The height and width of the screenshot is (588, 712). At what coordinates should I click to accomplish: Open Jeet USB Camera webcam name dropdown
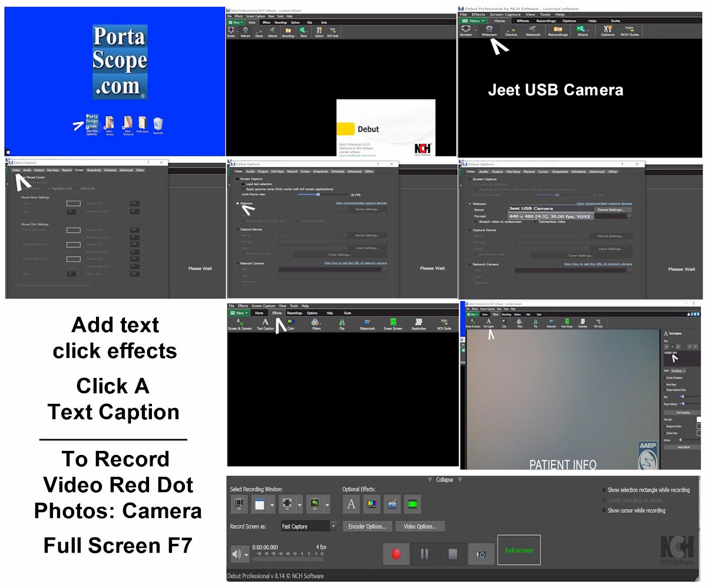[551, 208]
